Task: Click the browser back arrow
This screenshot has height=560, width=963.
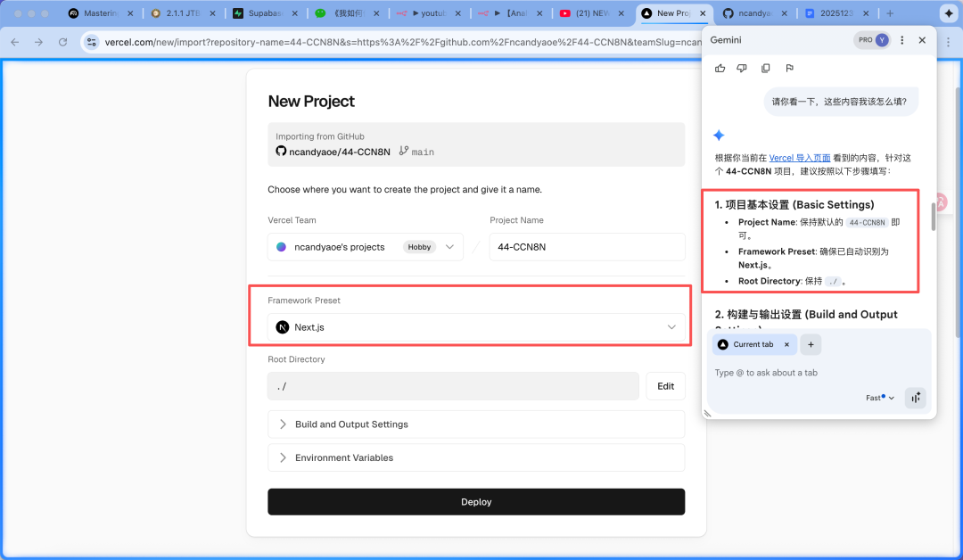Action: coord(15,42)
